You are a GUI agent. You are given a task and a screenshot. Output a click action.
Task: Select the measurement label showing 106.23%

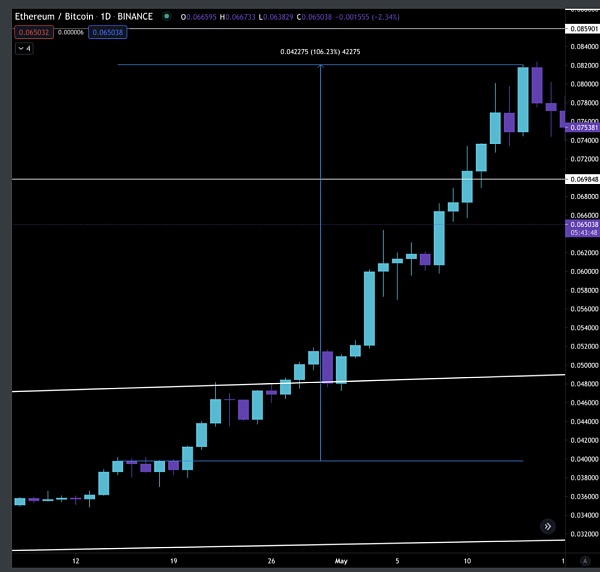coord(320,54)
